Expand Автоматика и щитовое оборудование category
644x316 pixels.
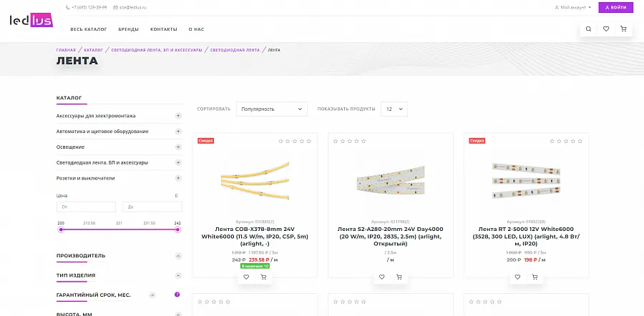click(178, 132)
